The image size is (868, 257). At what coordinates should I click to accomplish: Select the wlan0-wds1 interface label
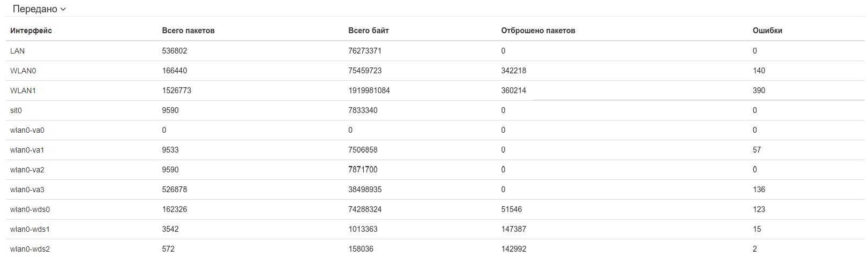click(x=30, y=229)
